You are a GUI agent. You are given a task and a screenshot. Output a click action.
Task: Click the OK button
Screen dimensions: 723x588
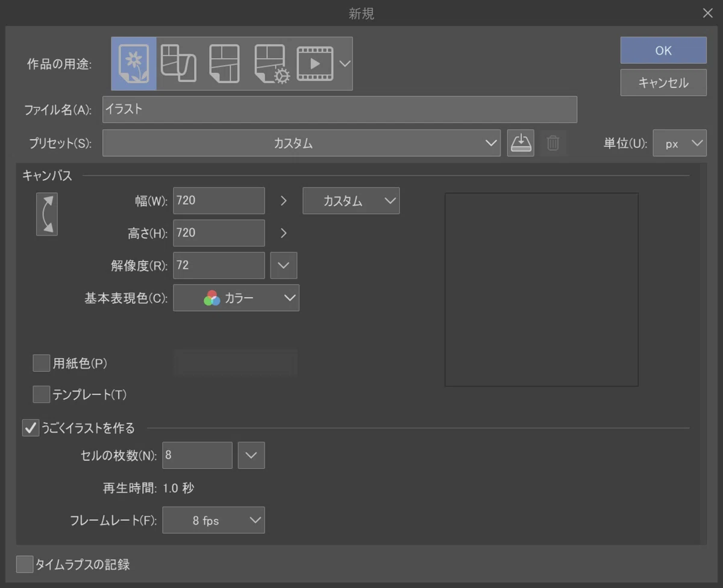point(663,51)
